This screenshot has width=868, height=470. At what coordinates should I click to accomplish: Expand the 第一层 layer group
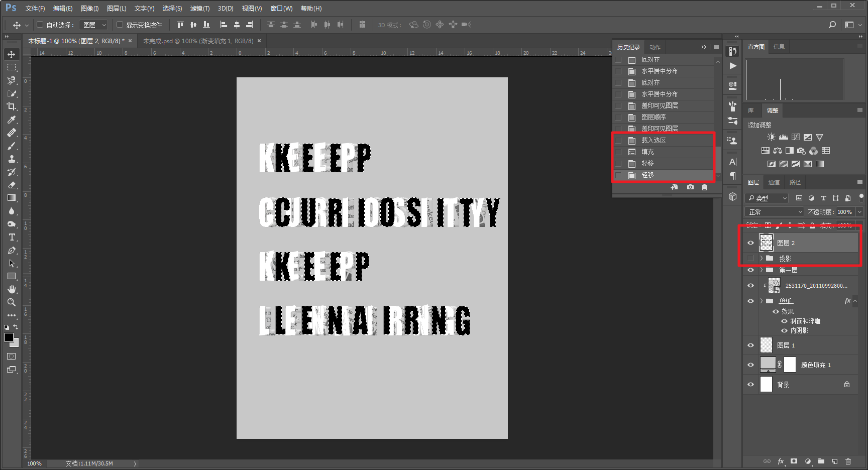click(x=762, y=270)
